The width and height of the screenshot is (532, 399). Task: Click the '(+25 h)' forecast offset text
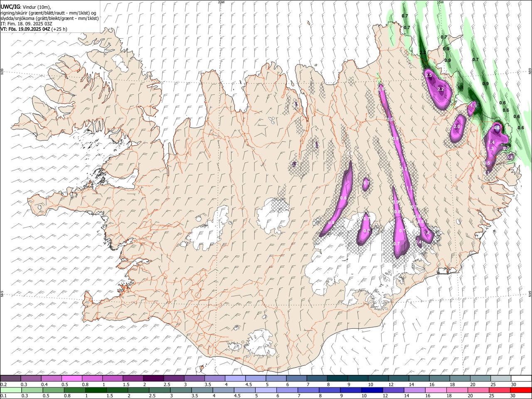tap(59, 29)
